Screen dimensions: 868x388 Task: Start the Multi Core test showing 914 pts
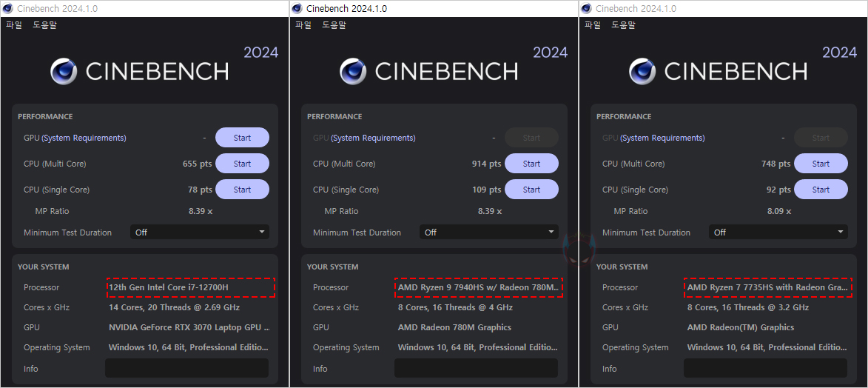point(531,164)
